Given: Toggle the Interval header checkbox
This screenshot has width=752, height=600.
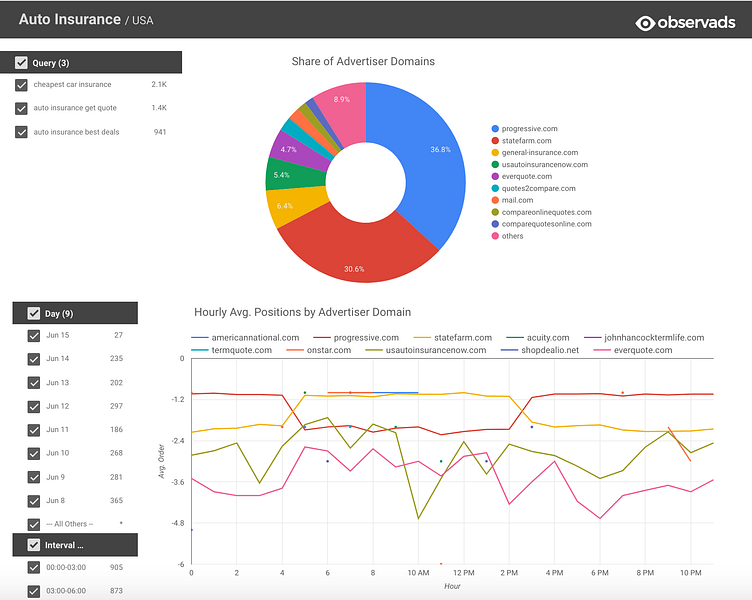Looking at the screenshot, I should [x=34, y=545].
